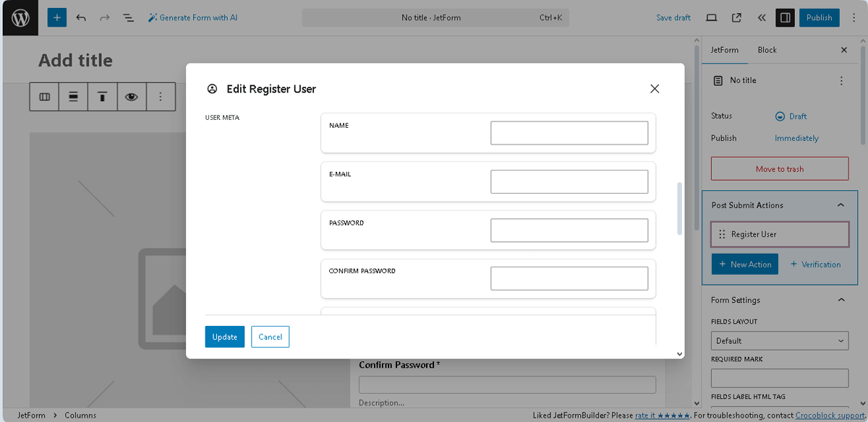Viewport: 868px width, 422px height.
Task: Click the rate it link
Action: [x=663, y=415]
